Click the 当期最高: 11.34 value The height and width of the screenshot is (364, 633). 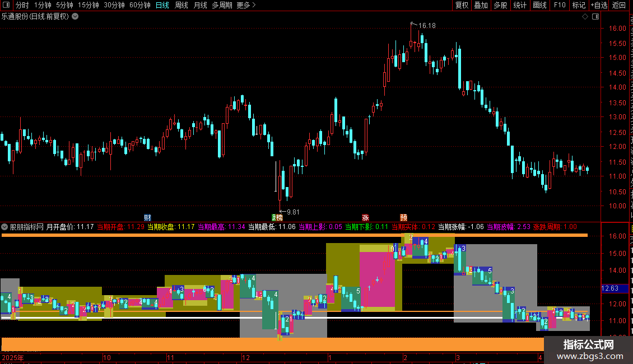(221, 227)
